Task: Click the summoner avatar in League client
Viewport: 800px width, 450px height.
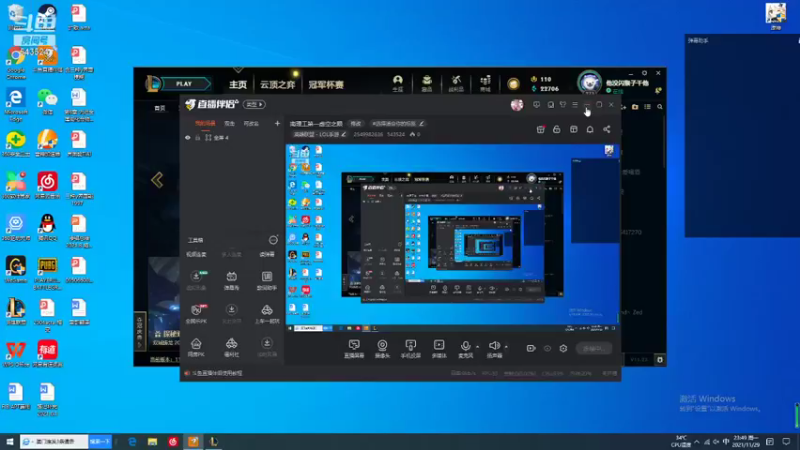Action: 590,82
